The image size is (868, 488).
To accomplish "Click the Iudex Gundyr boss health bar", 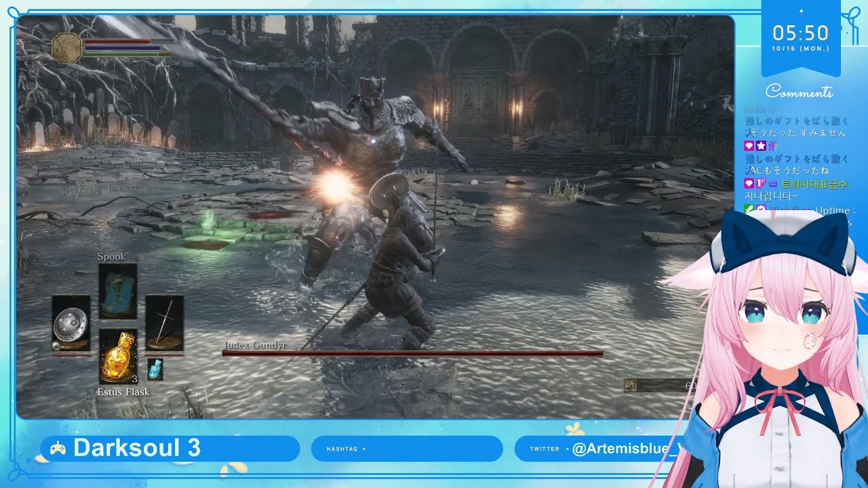I will click(x=412, y=353).
